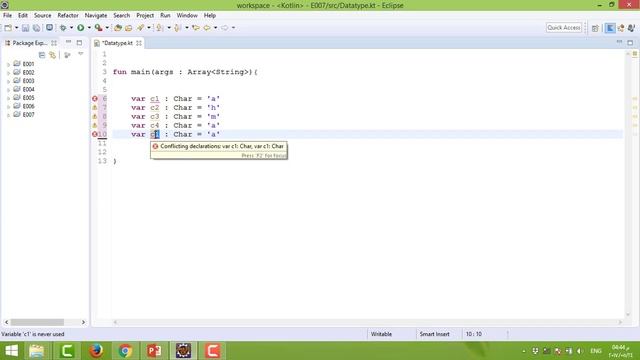This screenshot has width=640, height=360.
Task: Open the Edit menu
Action: [22, 16]
